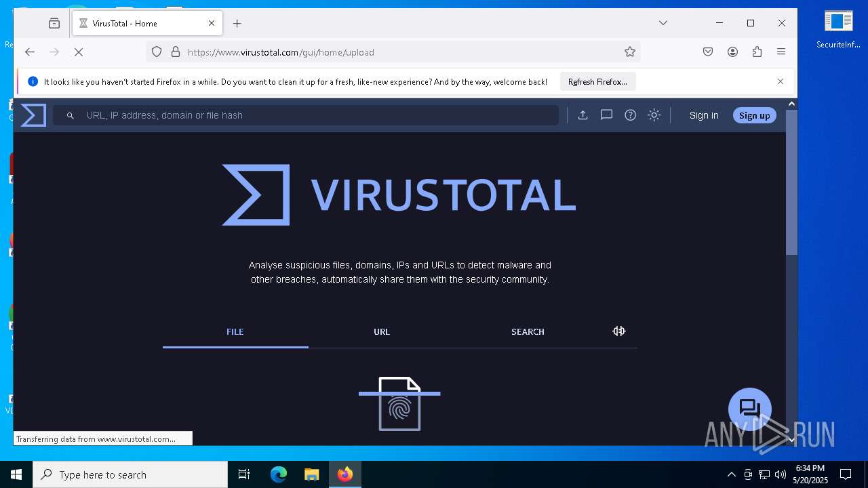Open the extensions puzzle icon
This screenshot has width=868, height=488.
pos(757,52)
